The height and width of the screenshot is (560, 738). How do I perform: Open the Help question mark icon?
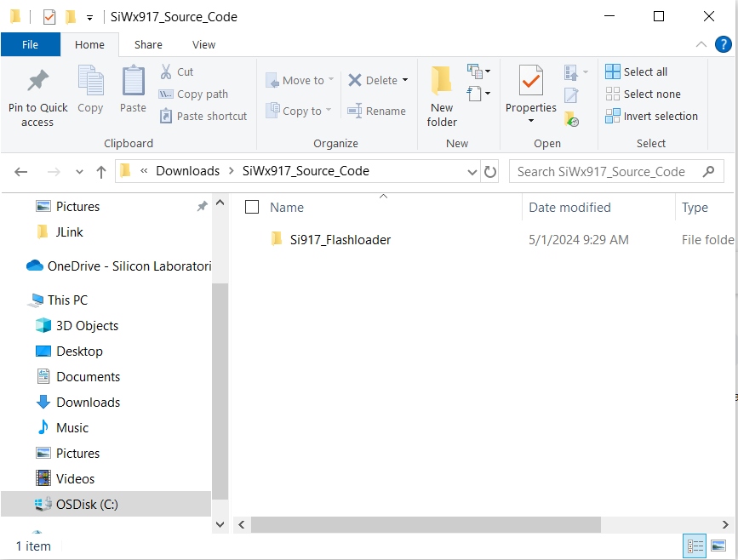click(x=723, y=45)
